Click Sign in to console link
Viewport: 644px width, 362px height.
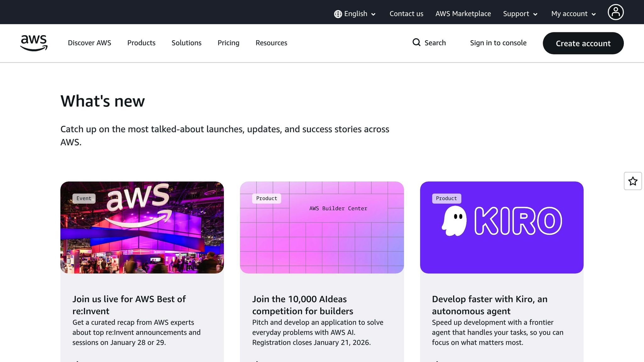498,43
